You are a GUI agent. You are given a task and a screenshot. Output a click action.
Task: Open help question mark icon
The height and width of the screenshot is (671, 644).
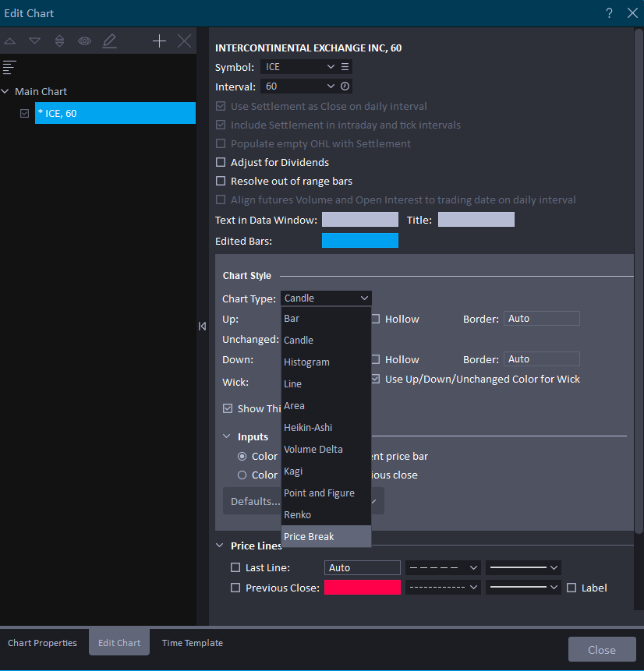(x=609, y=13)
